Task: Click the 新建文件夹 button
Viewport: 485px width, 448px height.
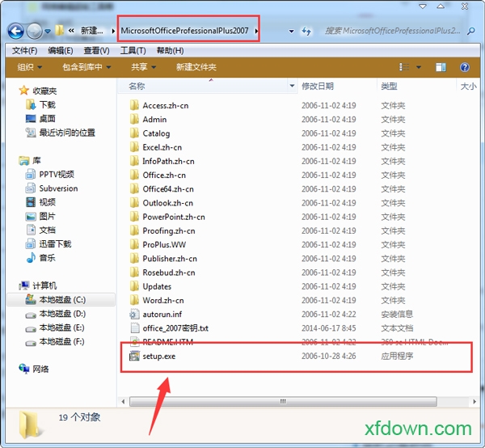Action: pyautogui.click(x=196, y=67)
